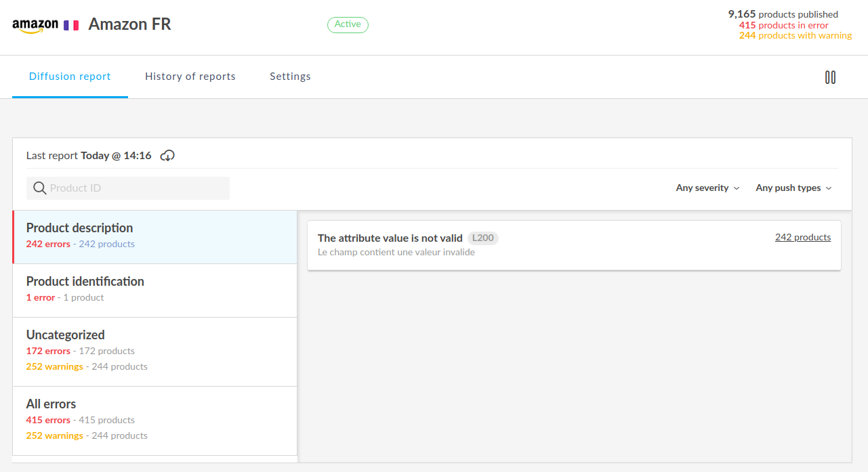Click the French flag icon
Screen dimensions: 868x472
click(x=71, y=25)
